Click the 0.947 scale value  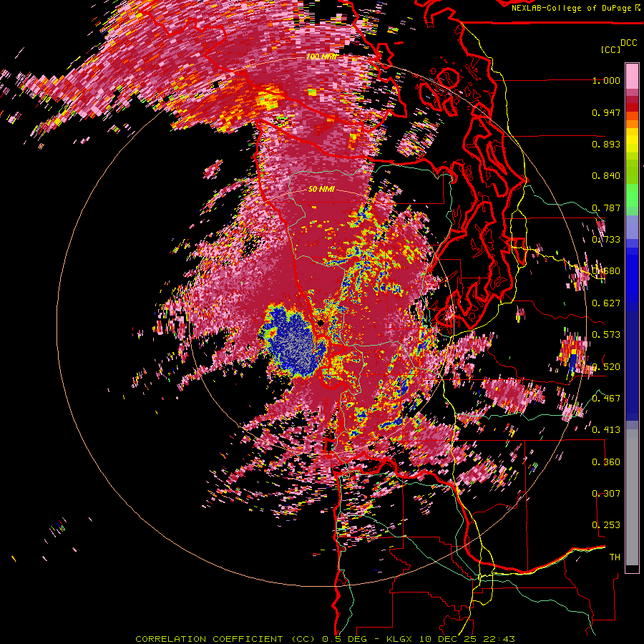click(x=606, y=112)
